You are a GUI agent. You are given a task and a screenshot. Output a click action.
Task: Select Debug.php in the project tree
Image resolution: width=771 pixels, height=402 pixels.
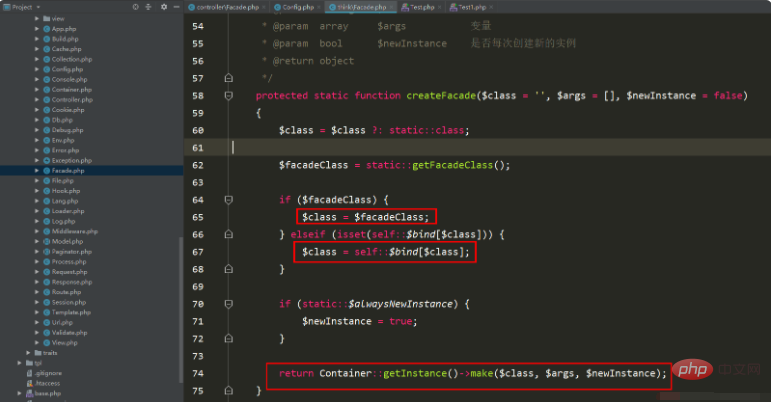tap(67, 130)
